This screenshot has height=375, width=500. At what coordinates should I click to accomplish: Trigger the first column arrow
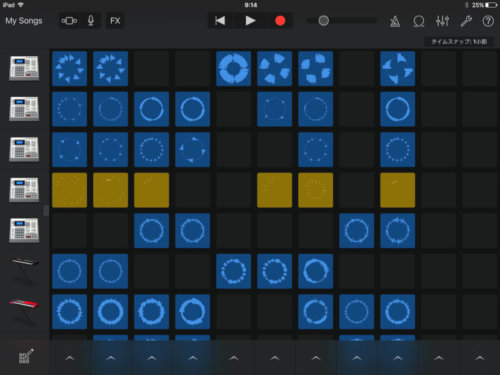tap(69, 358)
